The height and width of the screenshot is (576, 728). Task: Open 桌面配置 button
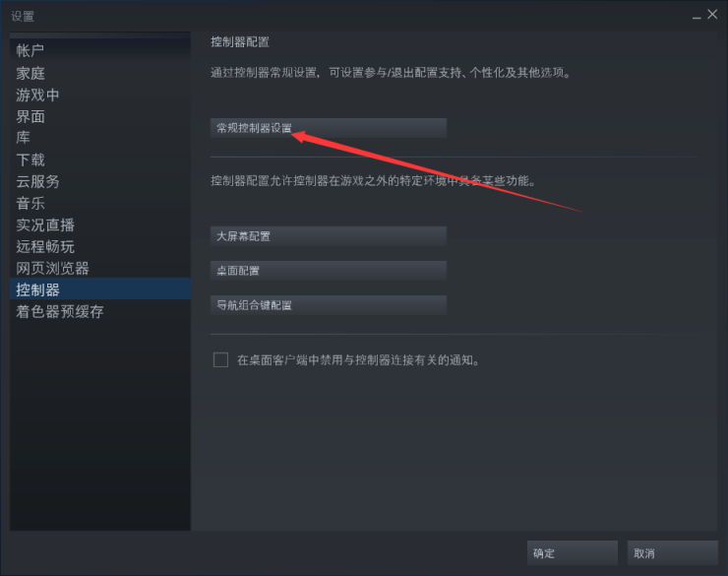point(329,271)
